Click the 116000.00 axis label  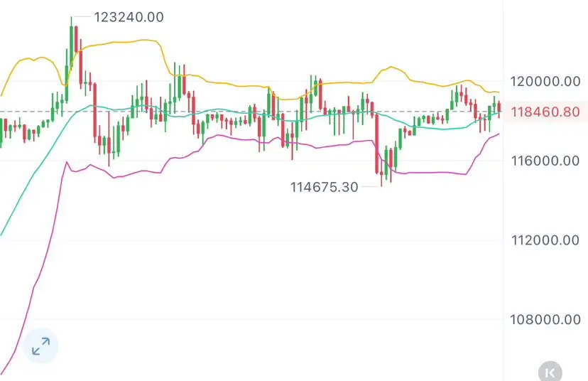(x=545, y=161)
